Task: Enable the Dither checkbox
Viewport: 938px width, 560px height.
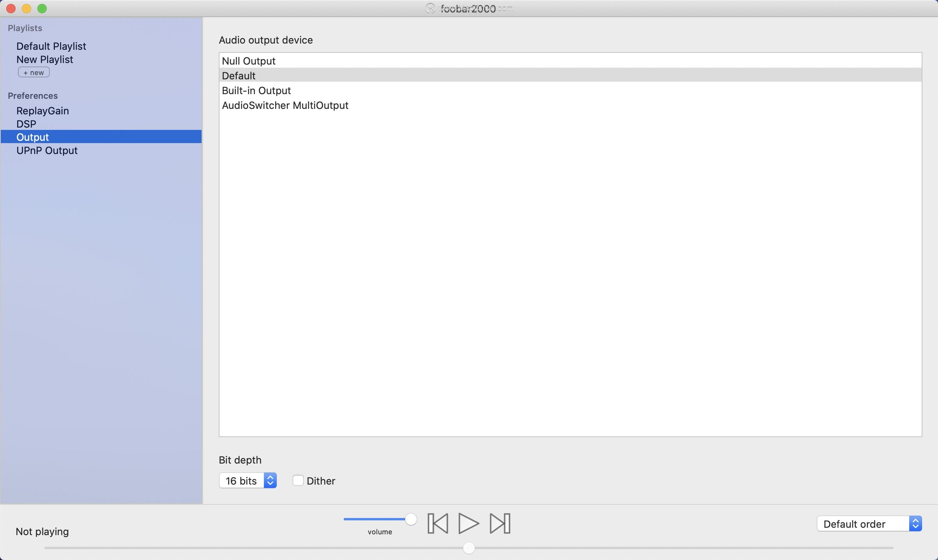Action: [297, 480]
